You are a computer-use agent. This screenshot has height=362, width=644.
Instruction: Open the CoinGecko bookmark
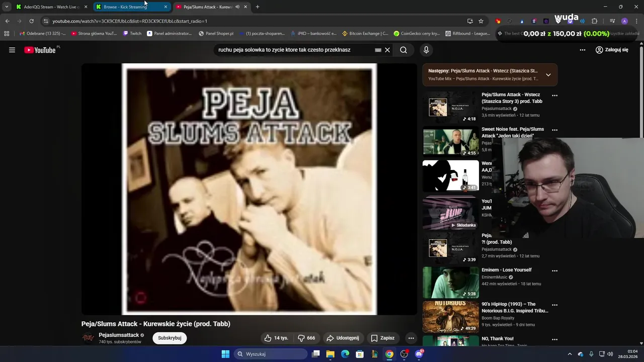click(417, 34)
